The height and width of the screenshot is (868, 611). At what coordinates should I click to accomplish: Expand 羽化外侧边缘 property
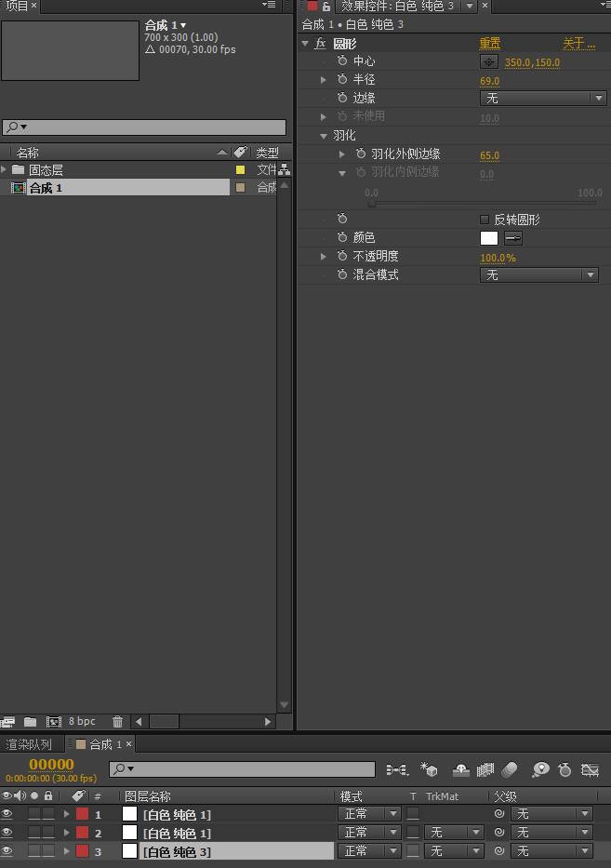coord(342,154)
